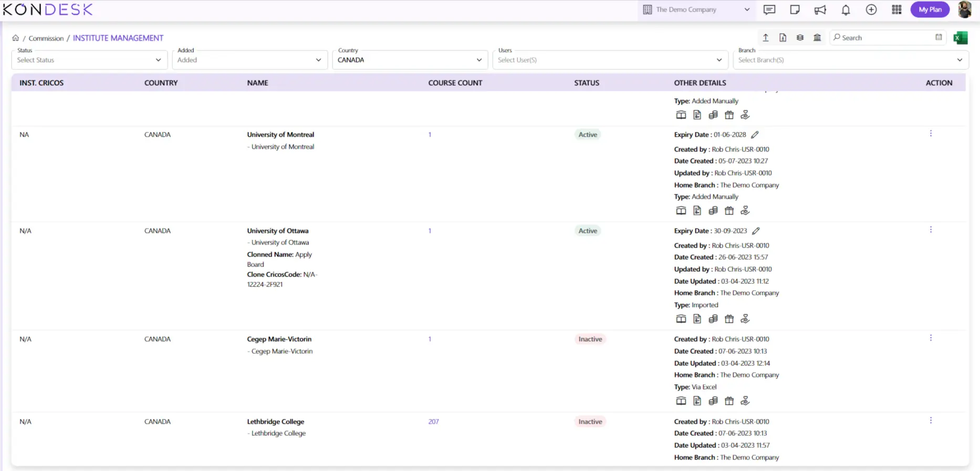
Task: Click the announcements megaphone icon
Action: (x=820, y=9)
